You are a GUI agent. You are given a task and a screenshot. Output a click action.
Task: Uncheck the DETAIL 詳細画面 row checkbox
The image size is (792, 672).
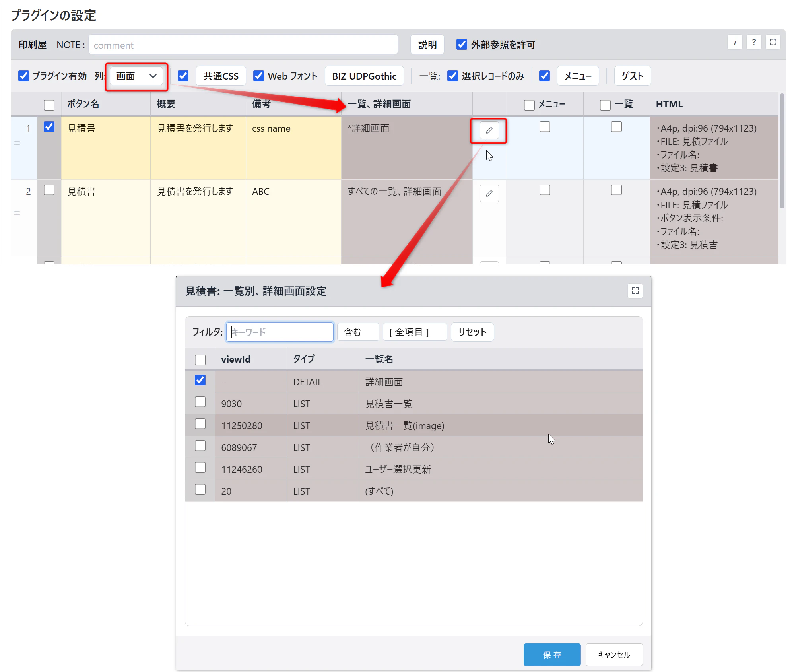coord(200,380)
